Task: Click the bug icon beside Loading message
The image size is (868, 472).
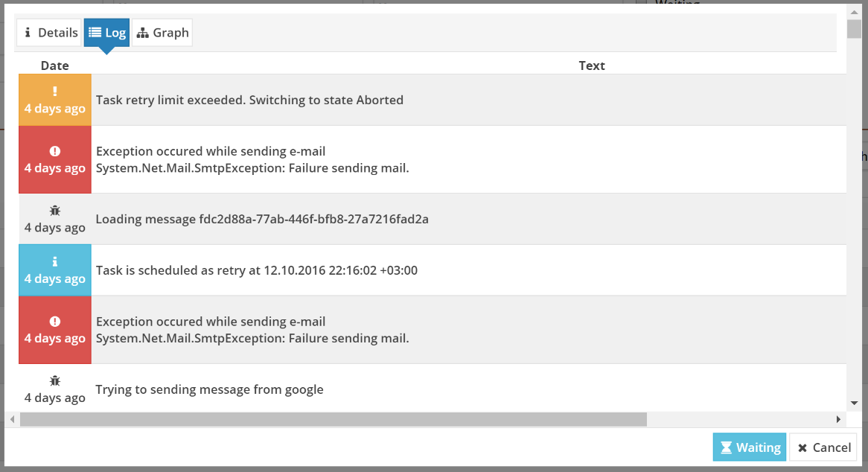Action: click(55, 210)
